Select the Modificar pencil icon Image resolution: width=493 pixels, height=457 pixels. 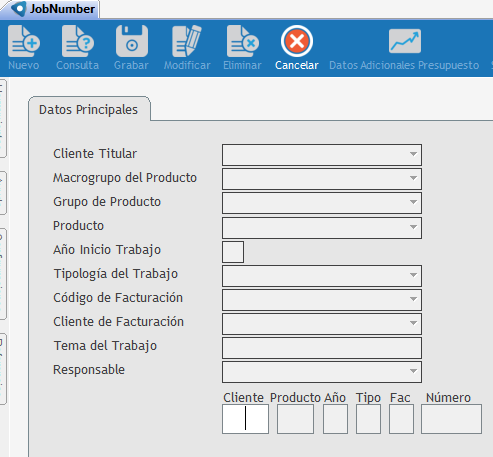[x=187, y=41]
